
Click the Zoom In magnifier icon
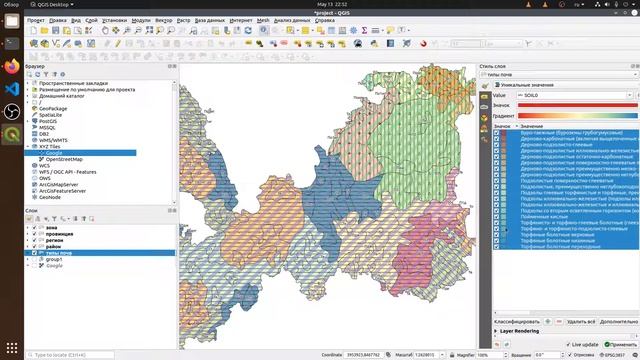click(127, 31)
